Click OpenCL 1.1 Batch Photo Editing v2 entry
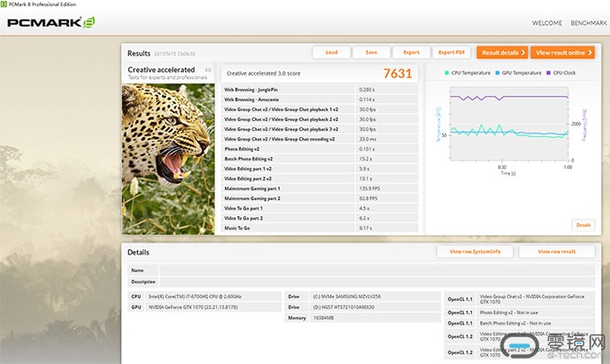This screenshot has height=364, width=610. tap(519, 323)
